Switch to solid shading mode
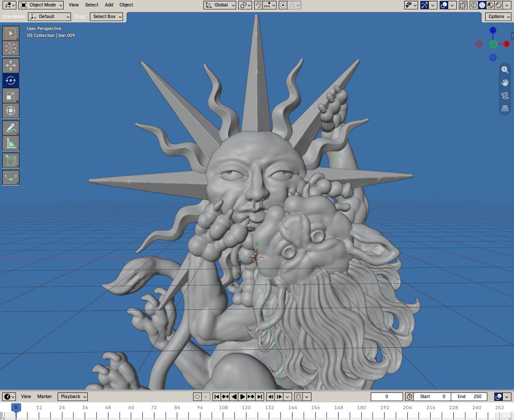 (x=482, y=5)
